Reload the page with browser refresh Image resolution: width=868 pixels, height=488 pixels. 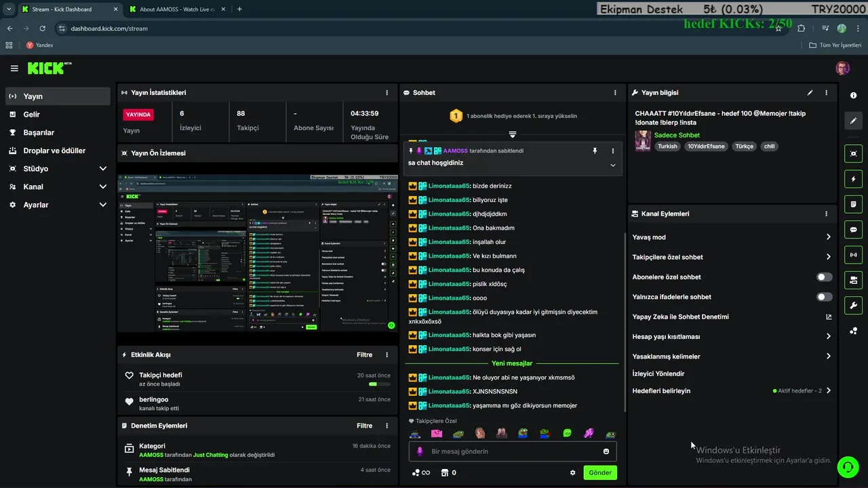coord(42,28)
